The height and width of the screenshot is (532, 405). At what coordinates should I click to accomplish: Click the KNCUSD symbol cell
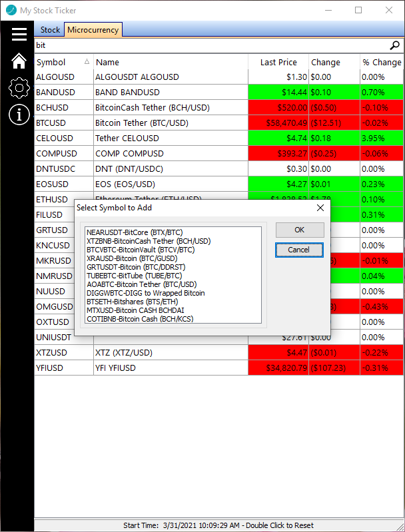click(55, 245)
